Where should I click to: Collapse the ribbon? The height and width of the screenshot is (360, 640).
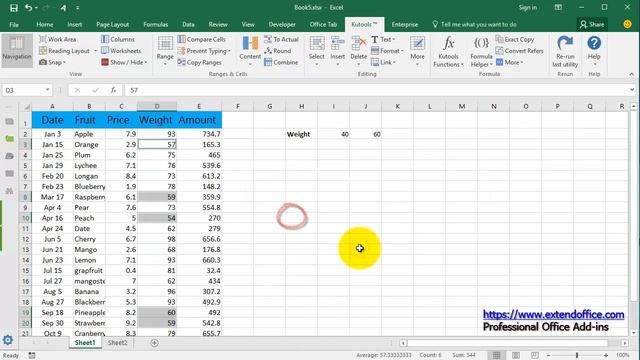click(x=631, y=74)
